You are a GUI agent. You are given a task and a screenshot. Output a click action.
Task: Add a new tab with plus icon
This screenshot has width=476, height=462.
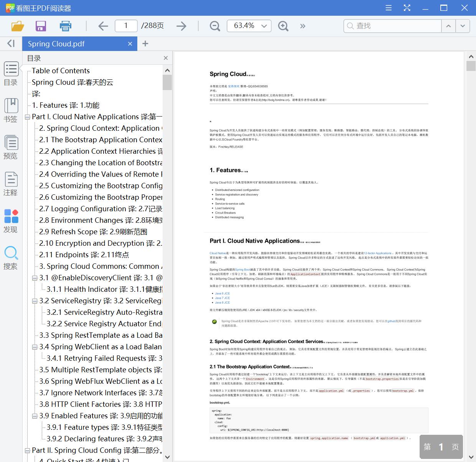click(145, 44)
